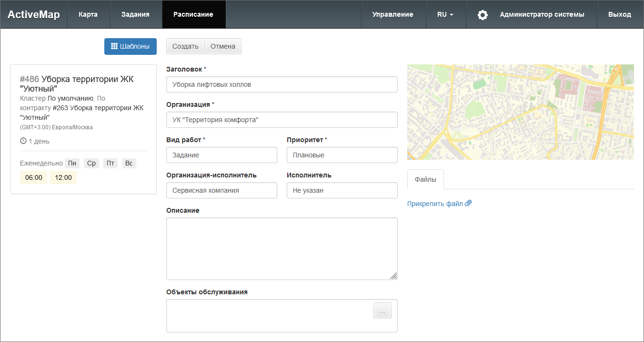
Task: Go to the Карта menu item
Action: pos(88,15)
